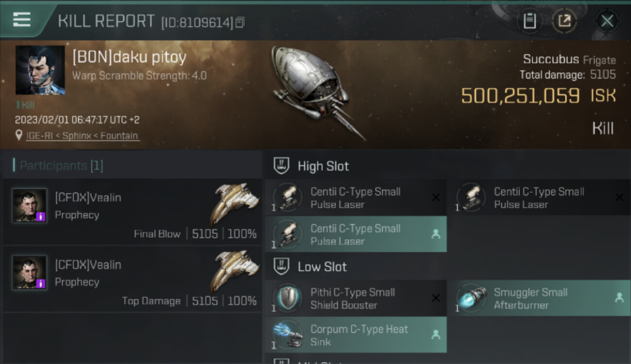The height and width of the screenshot is (364, 631).
Task: Select the highlighted Centii C-Type Pulse Laser
Action: pos(356,234)
